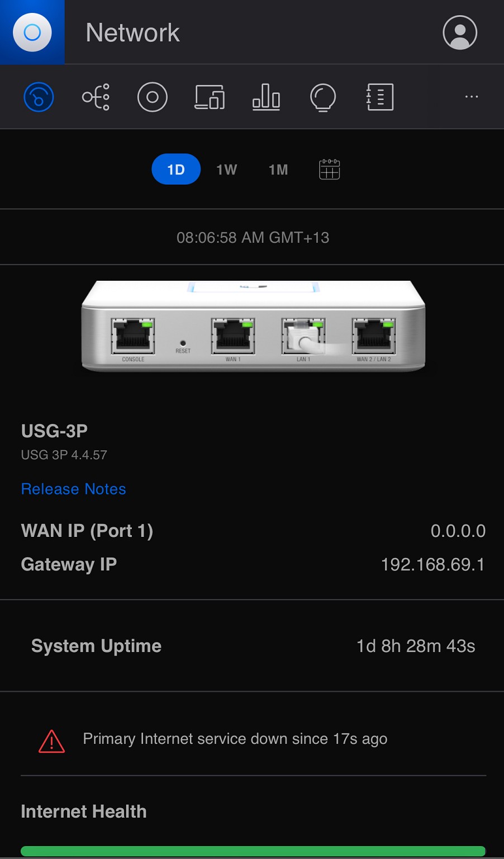Select the 1D time range
The height and width of the screenshot is (859, 504).
click(176, 169)
